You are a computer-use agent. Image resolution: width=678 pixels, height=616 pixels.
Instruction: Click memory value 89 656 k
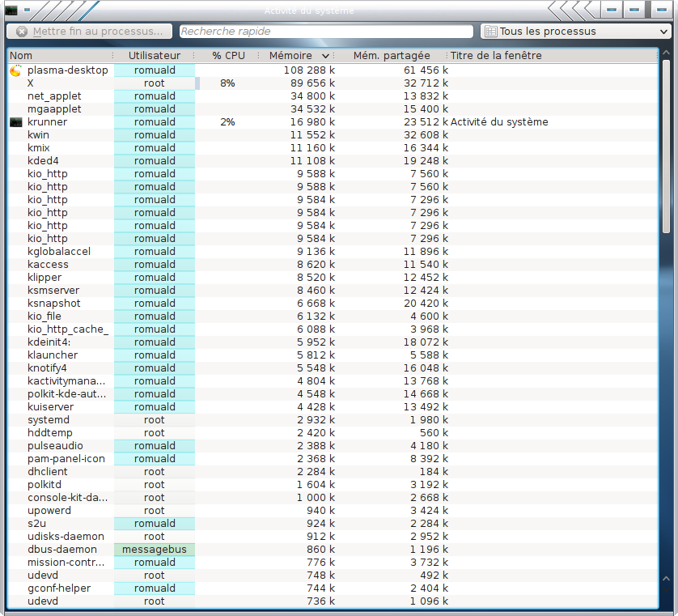pos(312,83)
